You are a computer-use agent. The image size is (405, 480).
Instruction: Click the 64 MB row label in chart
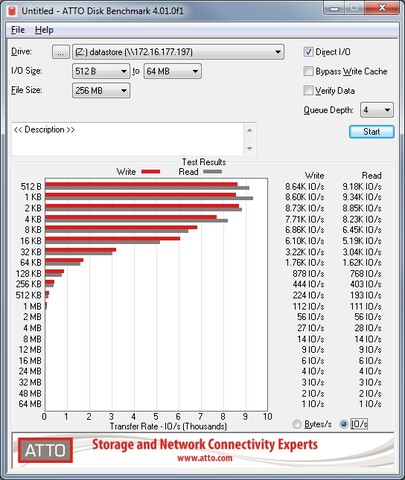[30, 404]
